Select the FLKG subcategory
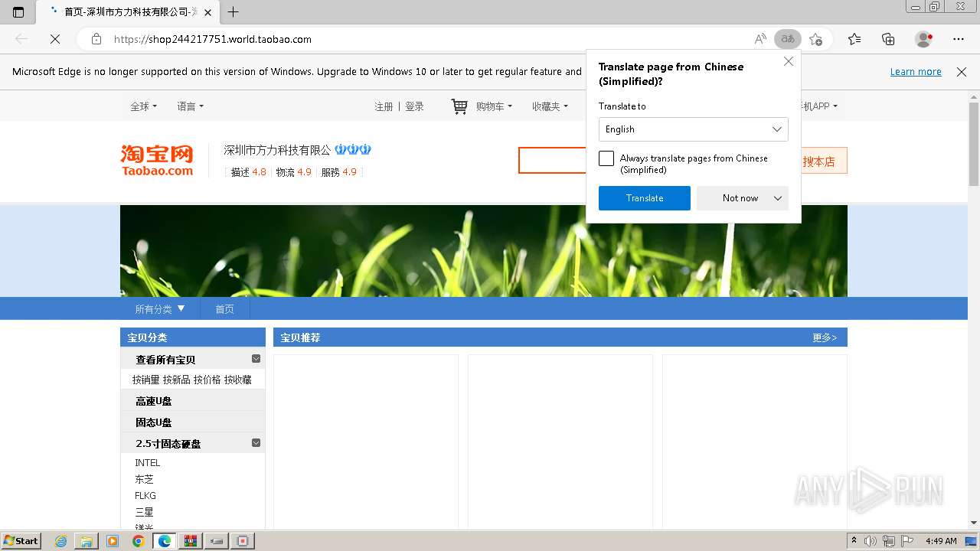 click(x=145, y=496)
